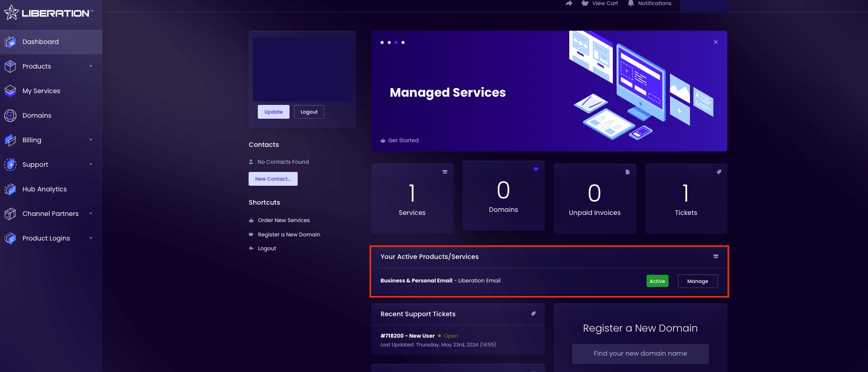Open Dashboard in the sidebar
The width and height of the screenshot is (868, 372).
(51, 42)
